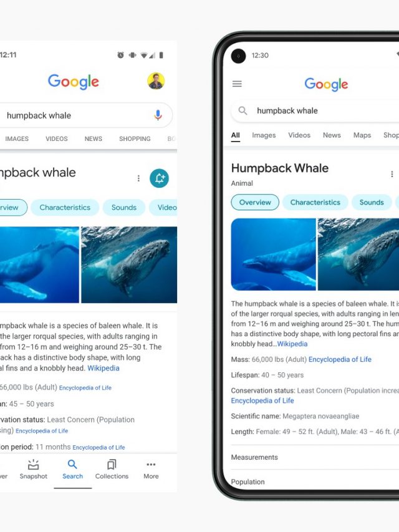Image resolution: width=399 pixels, height=532 pixels.
Task: Open three-dot menu beside Humpback Whale title
Action: [392, 174]
